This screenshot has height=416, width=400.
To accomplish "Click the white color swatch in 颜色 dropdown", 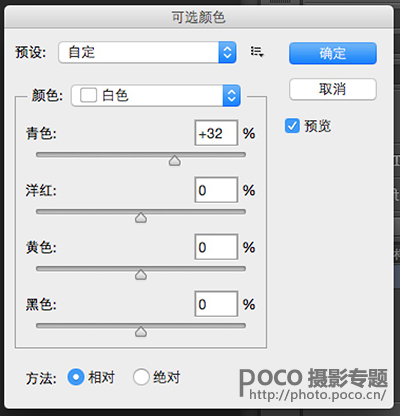I will click(x=88, y=95).
